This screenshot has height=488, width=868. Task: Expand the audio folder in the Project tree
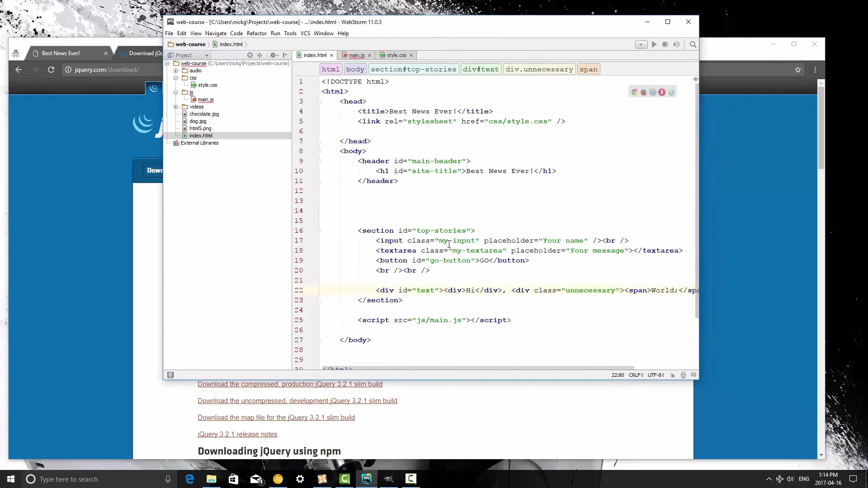(x=176, y=70)
